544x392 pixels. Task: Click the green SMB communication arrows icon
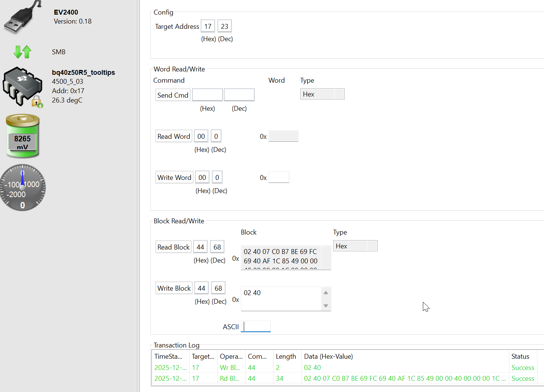[x=22, y=52]
